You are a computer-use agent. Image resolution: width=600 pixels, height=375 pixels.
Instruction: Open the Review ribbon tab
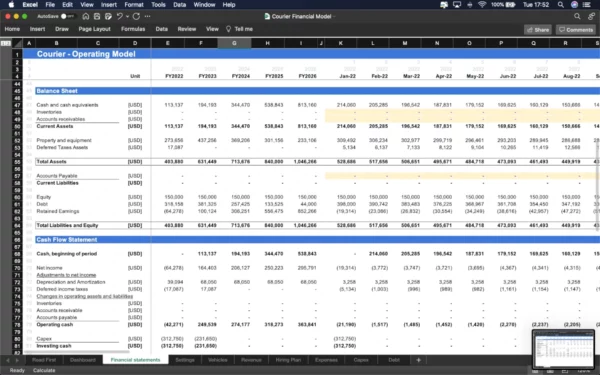point(187,29)
